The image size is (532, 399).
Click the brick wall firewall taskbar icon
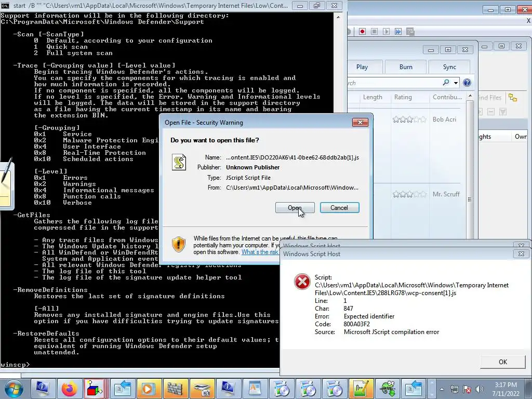point(175,389)
